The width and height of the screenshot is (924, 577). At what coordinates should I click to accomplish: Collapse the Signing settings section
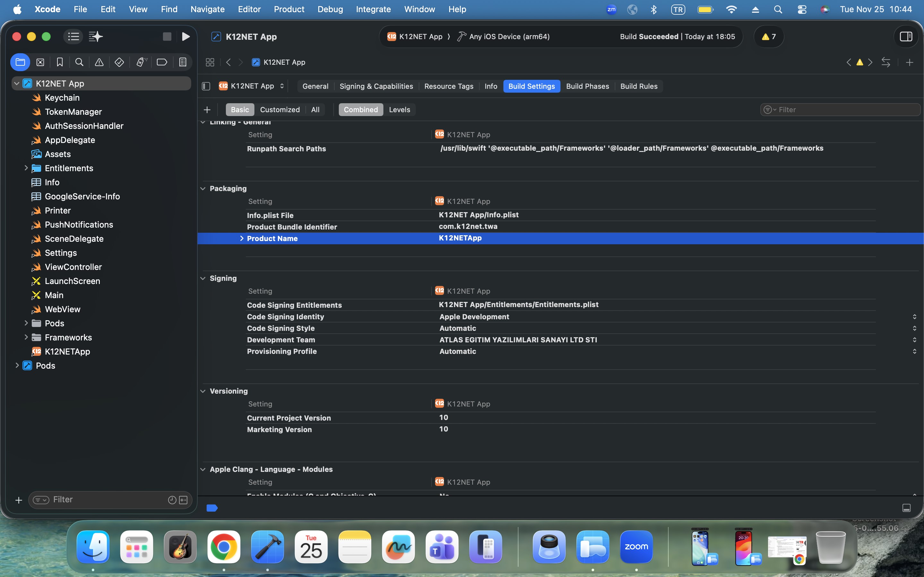click(203, 279)
